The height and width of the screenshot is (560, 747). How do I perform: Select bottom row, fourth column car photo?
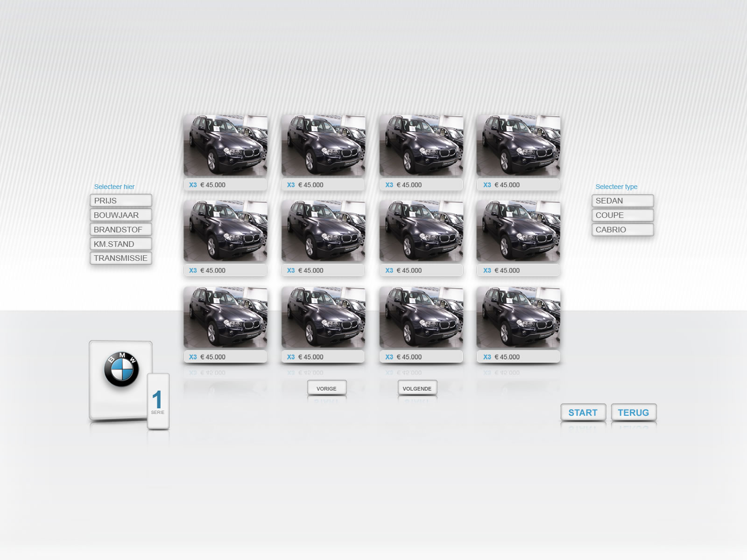[x=518, y=317]
